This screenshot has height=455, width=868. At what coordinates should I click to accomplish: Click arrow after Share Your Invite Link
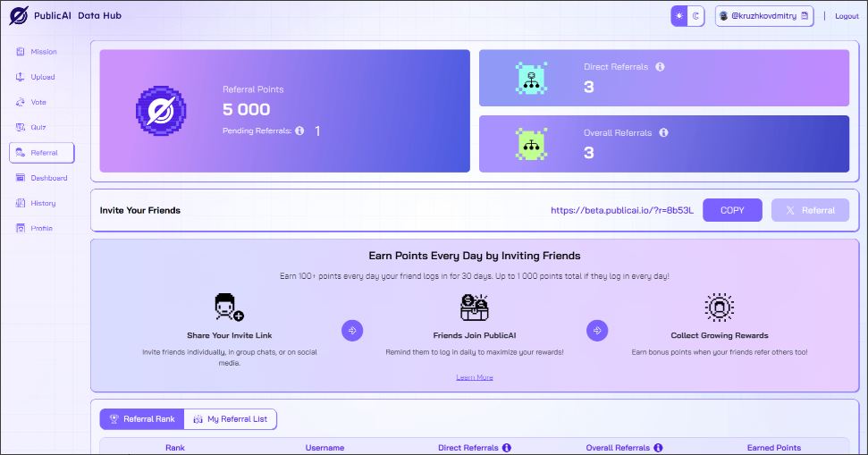click(x=352, y=331)
